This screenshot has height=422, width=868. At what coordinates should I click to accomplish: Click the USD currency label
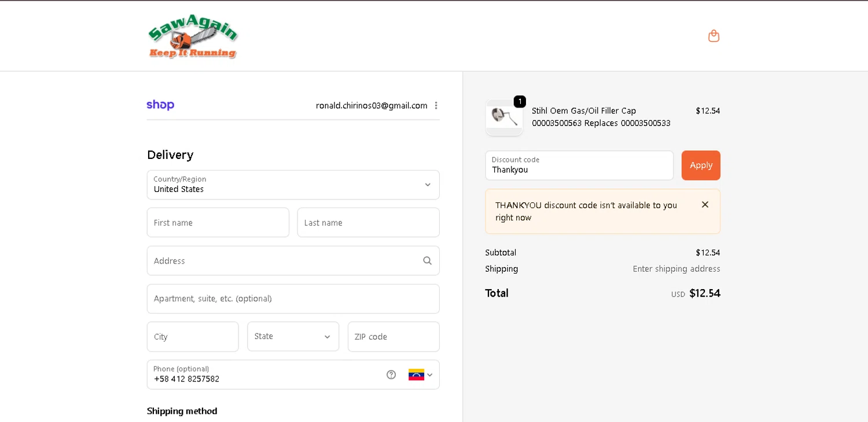pos(678,294)
